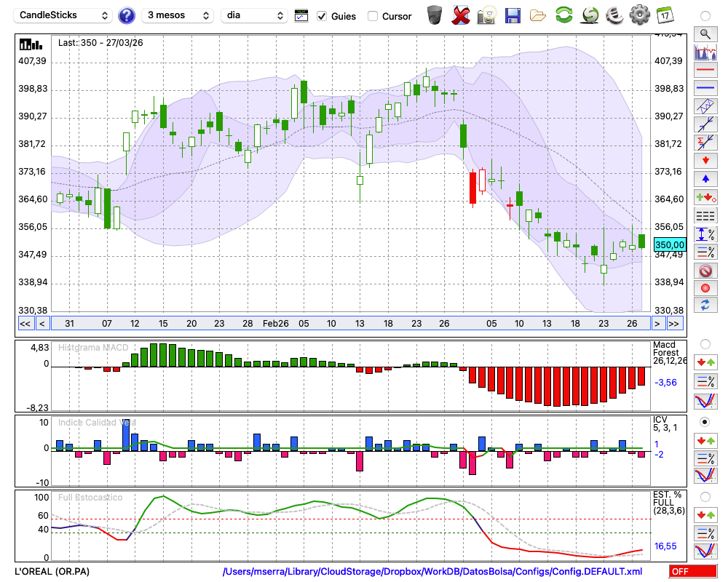Click the red no-entry delete icon

click(x=705, y=271)
